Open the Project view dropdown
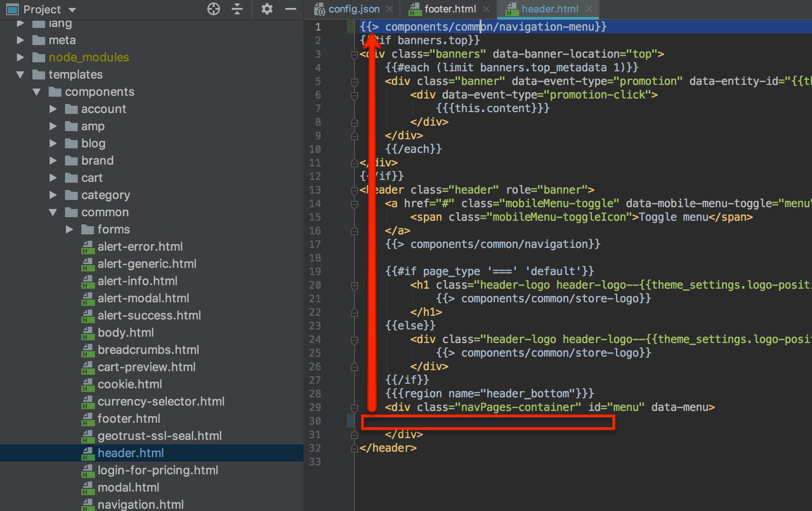 tap(72, 10)
